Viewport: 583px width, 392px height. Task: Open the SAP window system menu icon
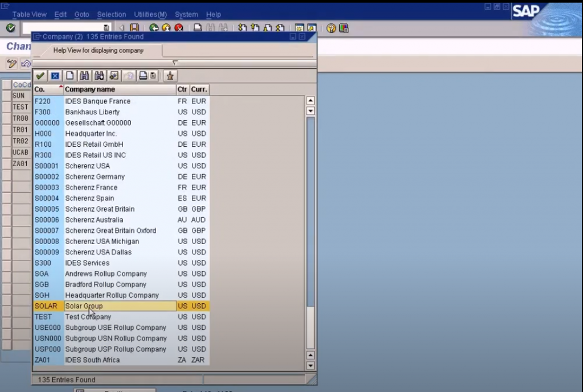pyautogui.click(x=5, y=5)
